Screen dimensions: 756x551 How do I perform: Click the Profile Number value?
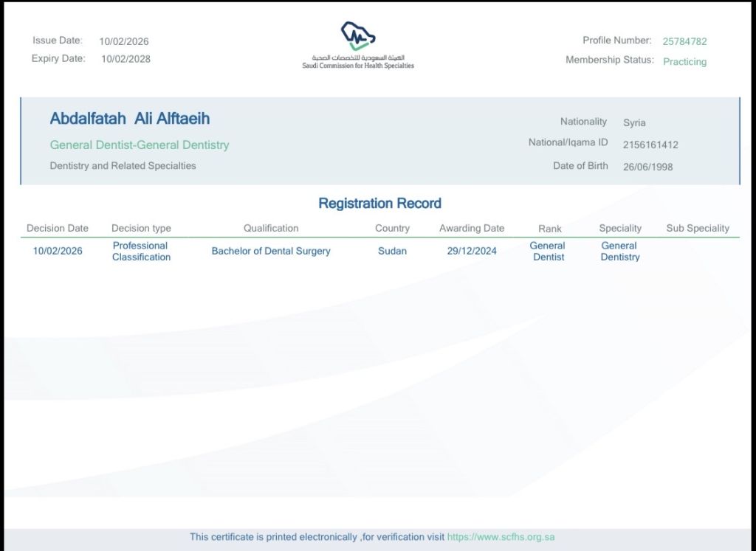[x=684, y=42]
